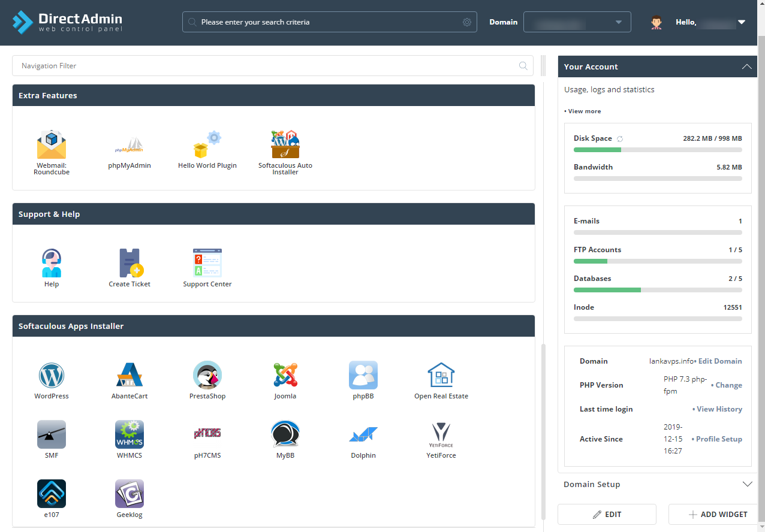This screenshot has height=532, width=765.
Task: Click the DirectAdmin logo
Action: [67, 22]
